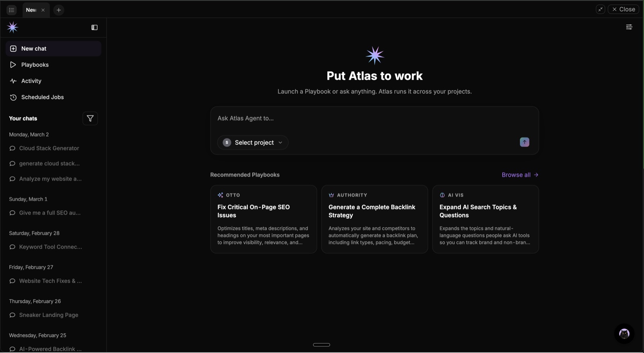Click the Cloud Stack Generator chat bubble icon
The image size is (644, 353).
click(12, 148)
